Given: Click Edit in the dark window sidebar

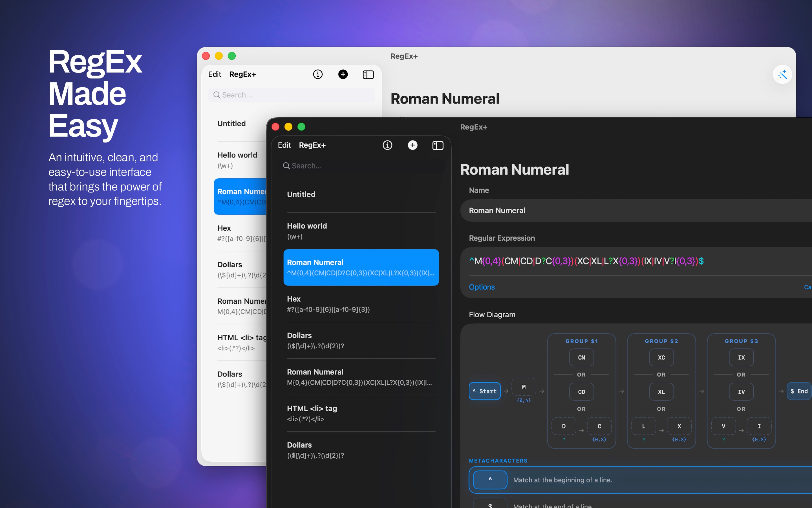Looking at the screenshot, I should pos(284,145).
